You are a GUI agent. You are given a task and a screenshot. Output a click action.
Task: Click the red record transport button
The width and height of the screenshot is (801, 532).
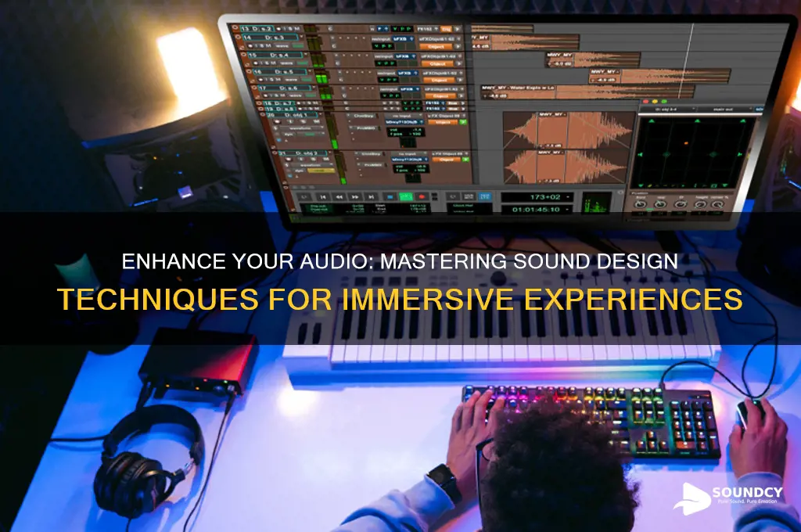coord(422,196)
